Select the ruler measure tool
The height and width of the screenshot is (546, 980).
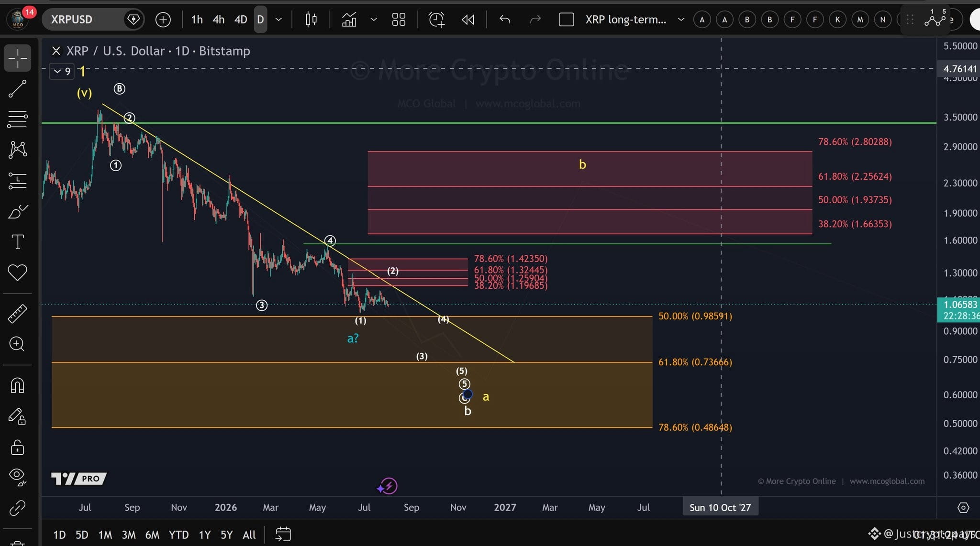tap(18, 314)
